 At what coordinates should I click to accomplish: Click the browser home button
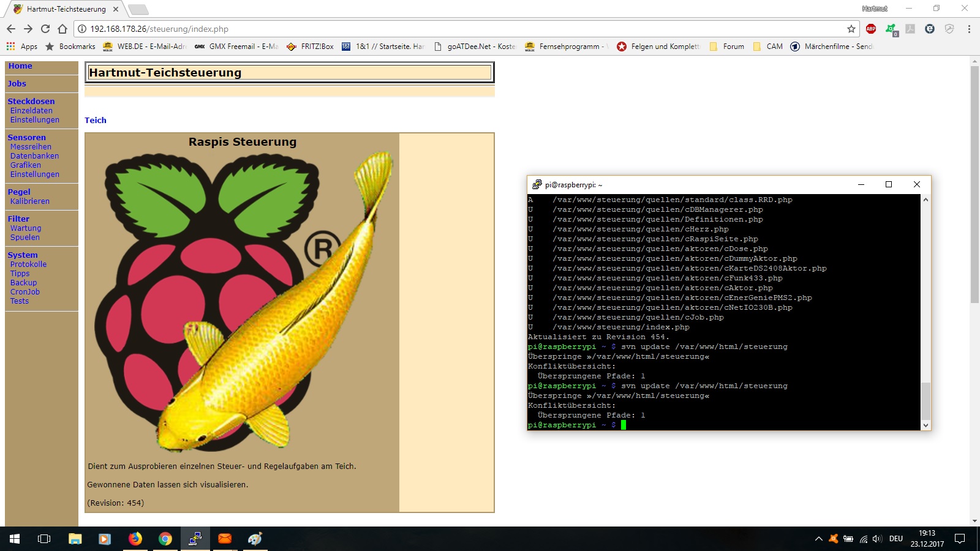pyautogui.click(x=62, y=29)
